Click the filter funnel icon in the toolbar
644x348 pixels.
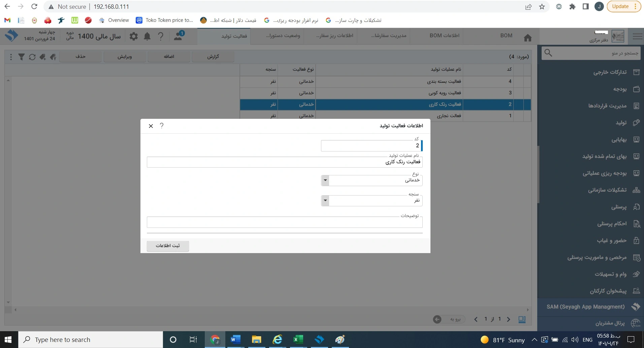(x=21, y=57)
